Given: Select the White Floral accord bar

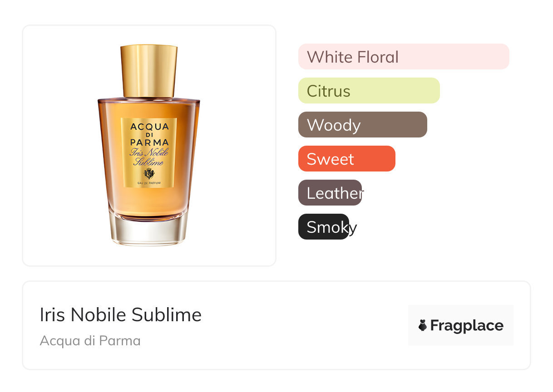Looking at the screenshot, I should point(404,57).
